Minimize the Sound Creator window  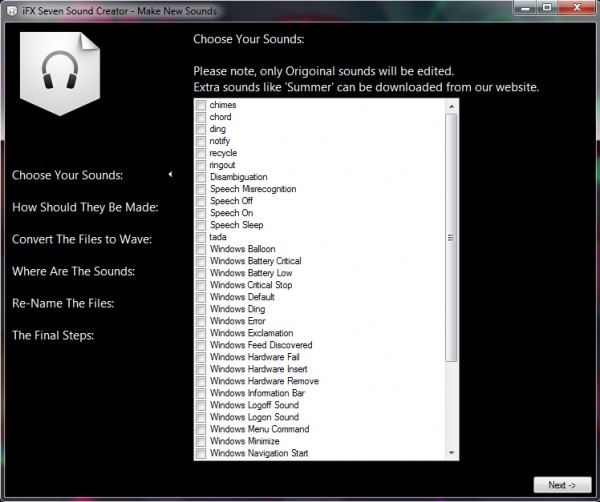tap(525, 8)
